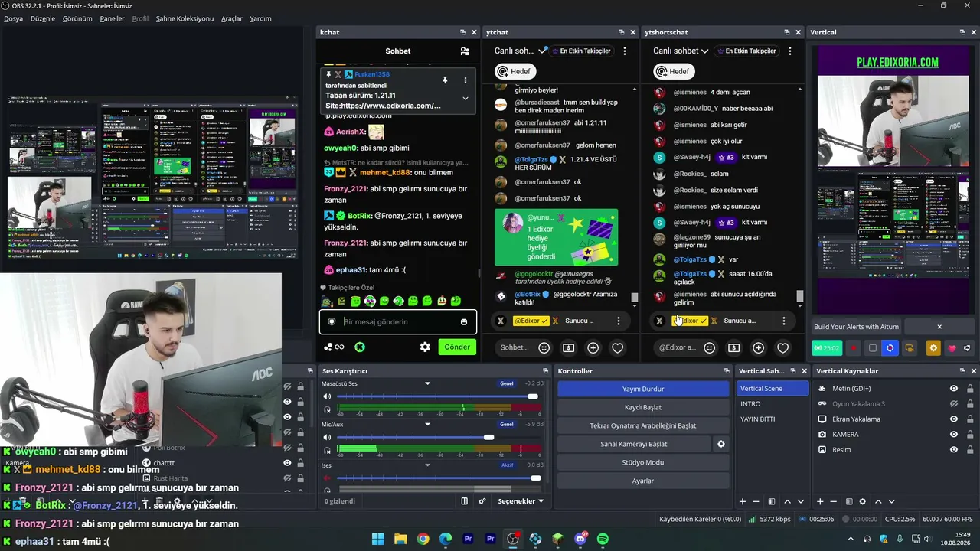Open vertical source properties gear
Viewport: 980px width, 551px height.
pos(863,502)
